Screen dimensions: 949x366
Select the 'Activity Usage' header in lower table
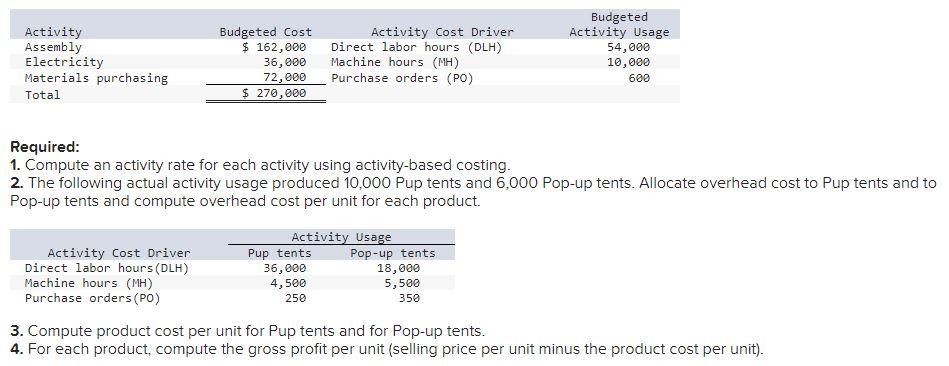coord(341,237)
